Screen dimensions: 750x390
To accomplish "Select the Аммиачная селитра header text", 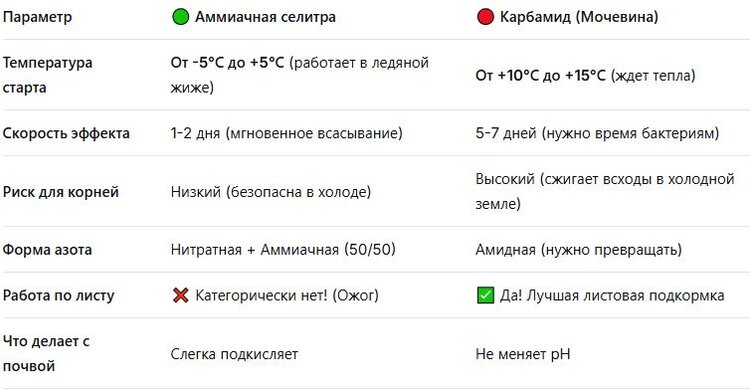I will click(x=265, y=17).
